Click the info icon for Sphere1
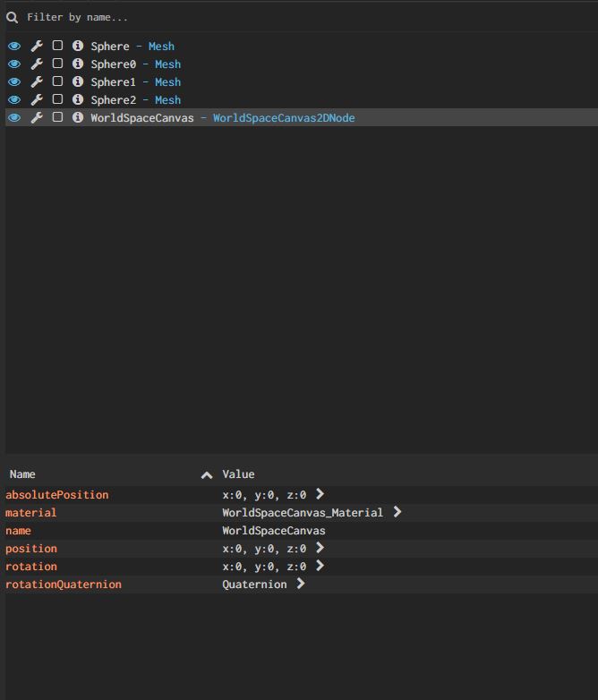The image size is (598, 700). [78, 81]
